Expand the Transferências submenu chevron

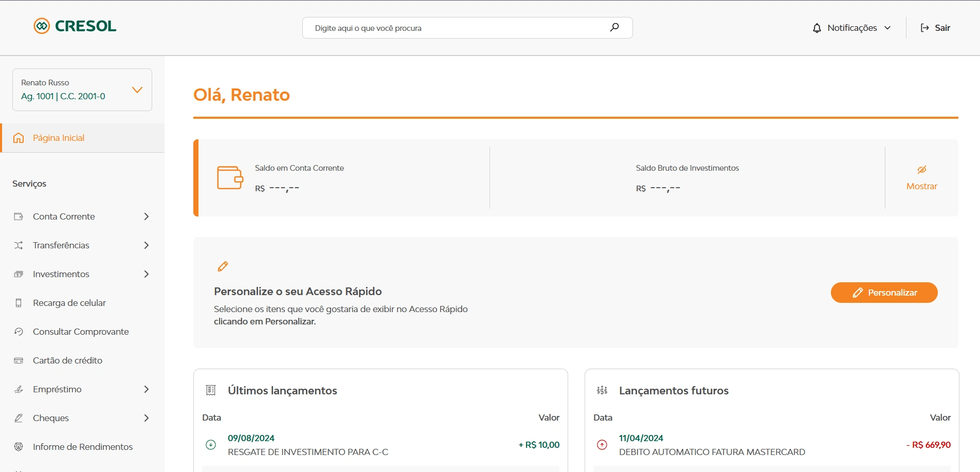coord(147,245)
